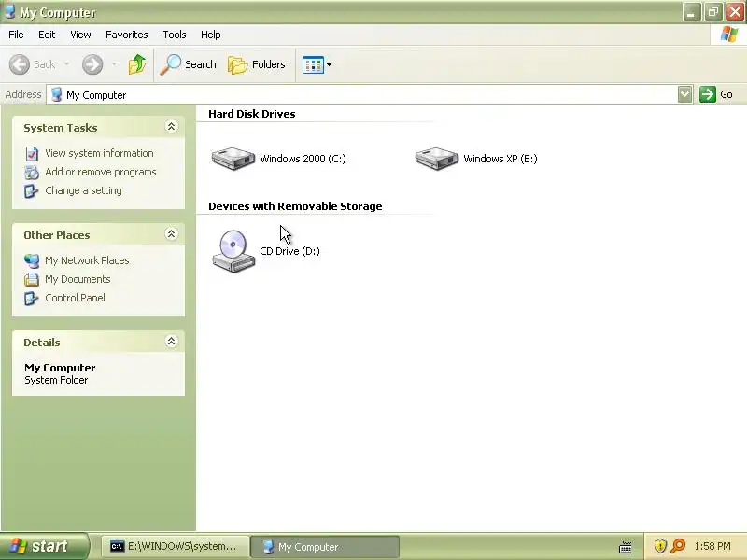Open the Favorites menu
Screen dimensions: 747x560
[127, 35]
